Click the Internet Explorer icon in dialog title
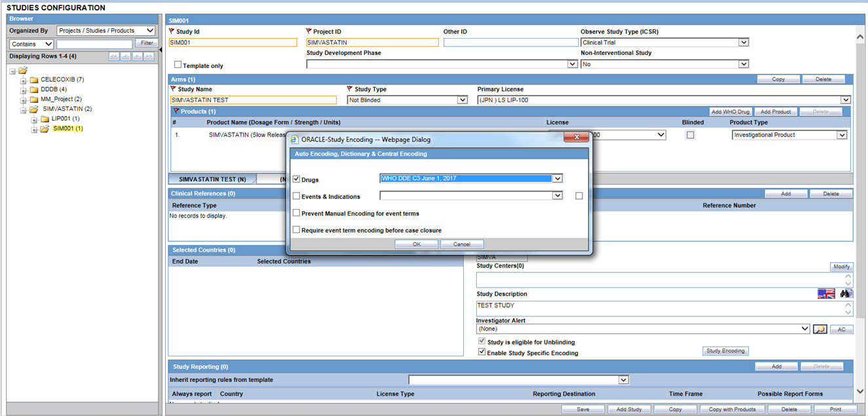 [295, 140]
